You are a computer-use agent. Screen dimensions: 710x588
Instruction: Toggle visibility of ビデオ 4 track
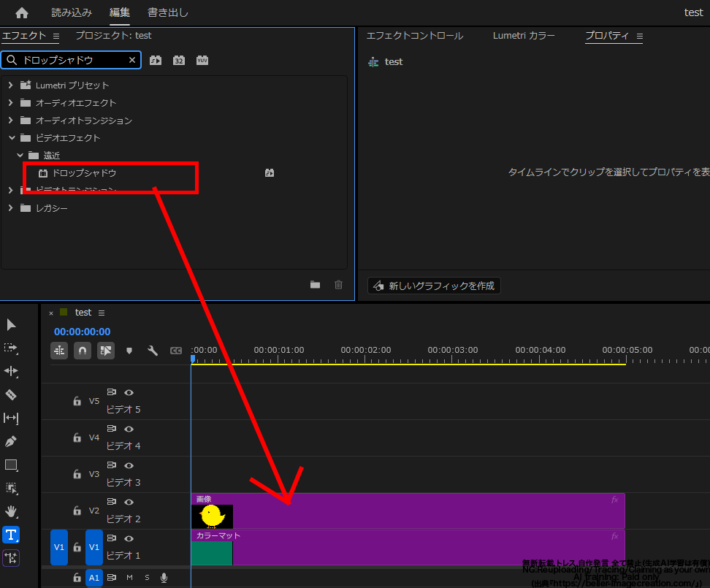click(129, 429)
